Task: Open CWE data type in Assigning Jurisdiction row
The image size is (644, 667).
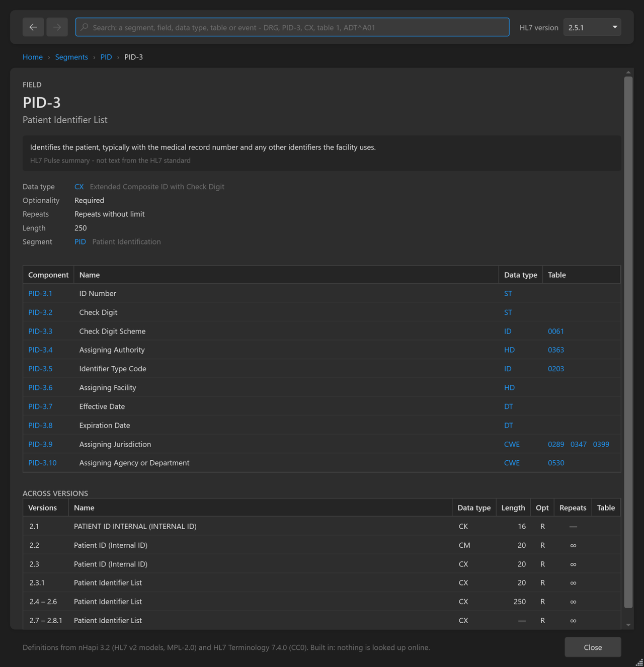Action: [x=512, y=444]
